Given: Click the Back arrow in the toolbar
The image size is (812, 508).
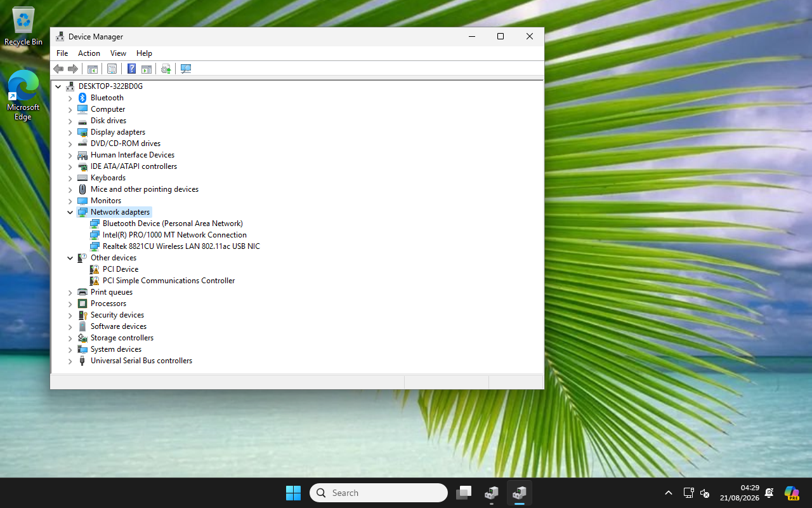Looking at the screenshot, I should click(x=58, y=69).
